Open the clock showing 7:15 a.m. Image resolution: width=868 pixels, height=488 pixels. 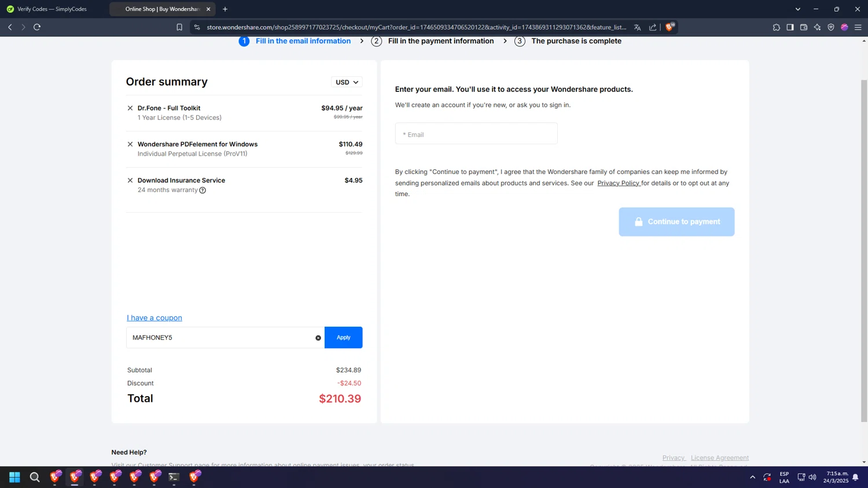click(837, 477)
